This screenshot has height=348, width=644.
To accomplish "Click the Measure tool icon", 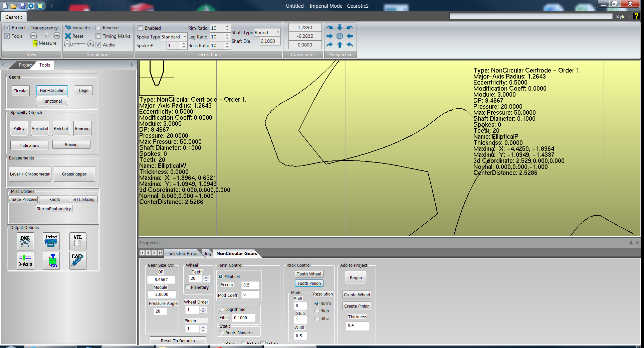I will point(35,43).
